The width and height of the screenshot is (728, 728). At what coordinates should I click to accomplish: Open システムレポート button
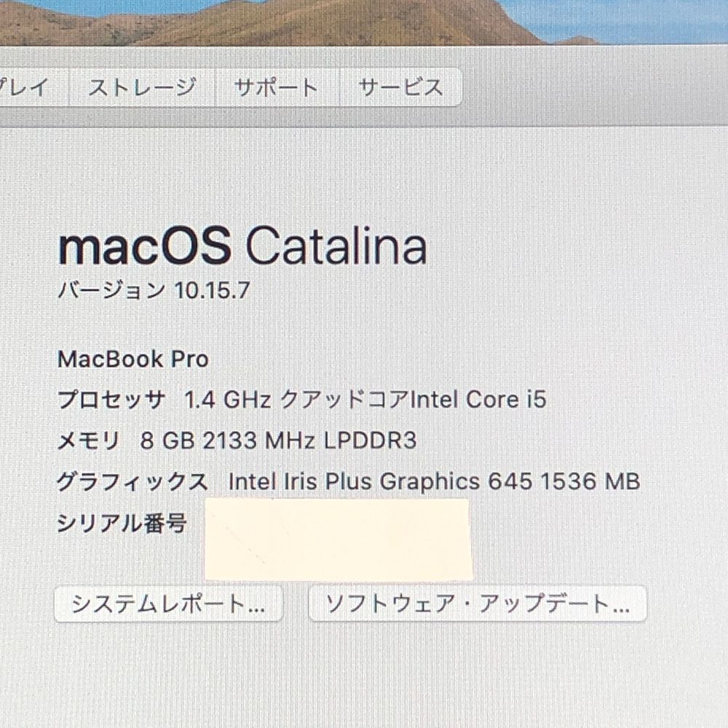coord(169,604)
